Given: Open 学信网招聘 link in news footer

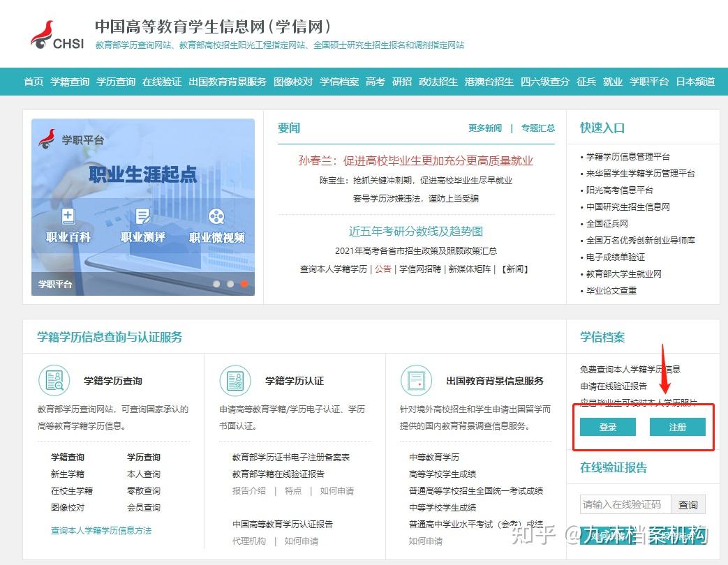Looking at the screenshot, I should pyautogui.click(x=420, y=269).
